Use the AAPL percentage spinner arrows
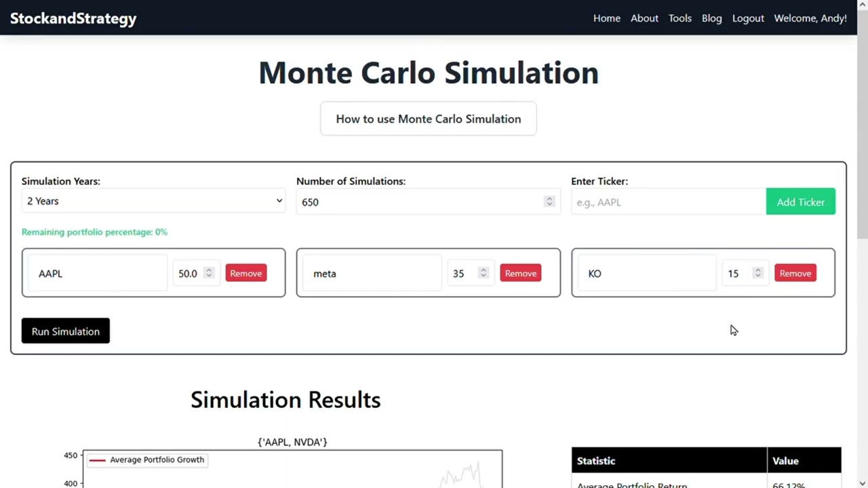 click(209, 272)
